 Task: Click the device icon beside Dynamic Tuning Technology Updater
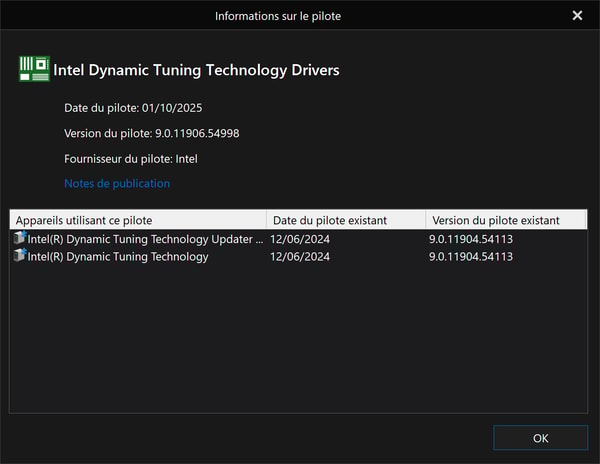[x=20, y=238]
